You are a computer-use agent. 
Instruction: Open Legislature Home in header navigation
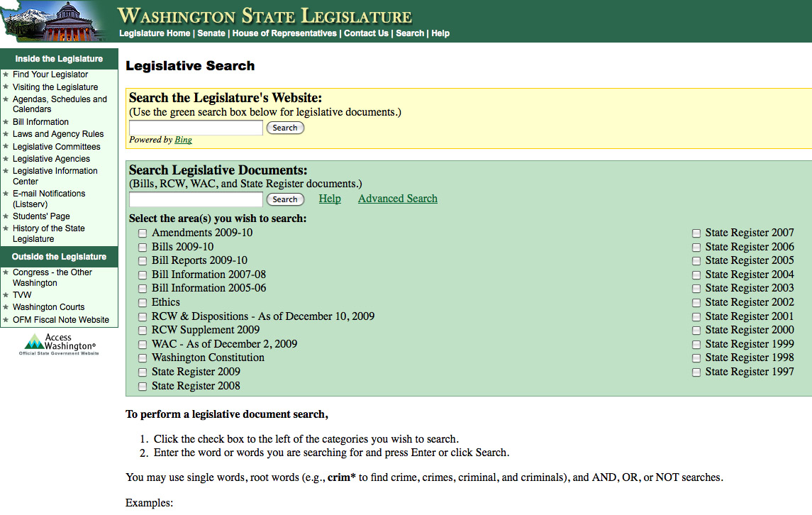(x=155, y=33)
